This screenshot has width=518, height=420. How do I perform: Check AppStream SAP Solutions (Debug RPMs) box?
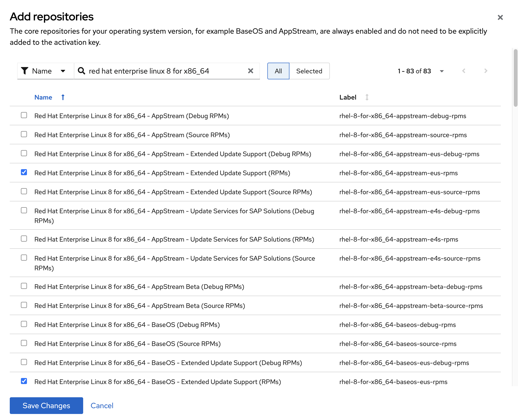point(24,210)
